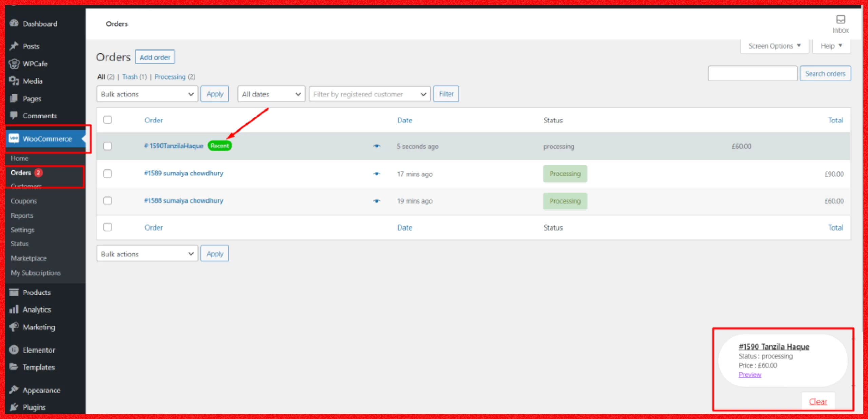Click the Marketing megaphone icon
868x419 pixels.
click(14, 327)
